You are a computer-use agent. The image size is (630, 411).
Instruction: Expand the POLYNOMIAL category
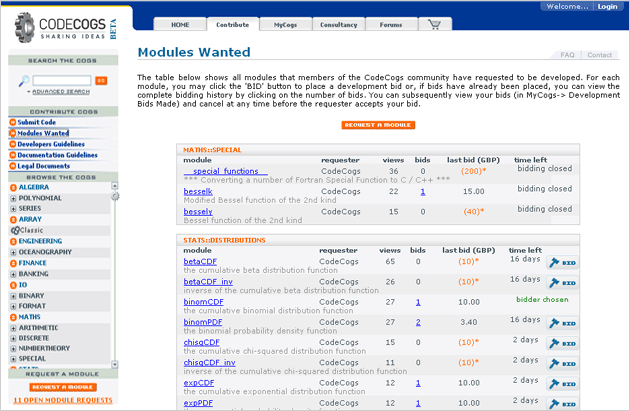[13, 199]
